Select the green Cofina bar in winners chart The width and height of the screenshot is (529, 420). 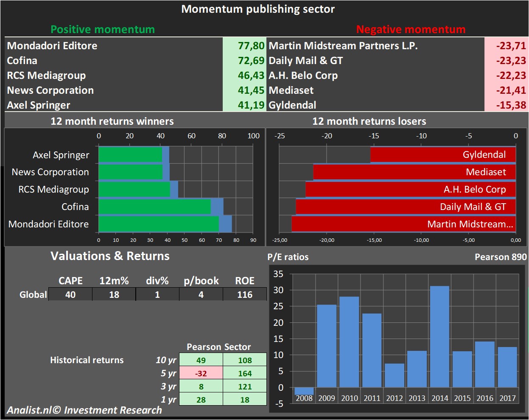(x=154, y=207)
